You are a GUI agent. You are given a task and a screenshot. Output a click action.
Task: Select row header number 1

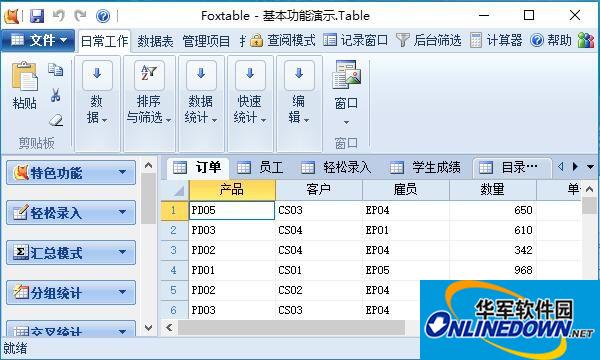point(174,210)
